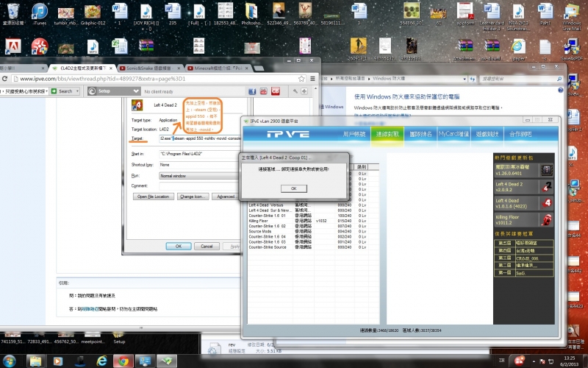Click the Facebook icon in the browser toolbar

click(x=252, y=91)
